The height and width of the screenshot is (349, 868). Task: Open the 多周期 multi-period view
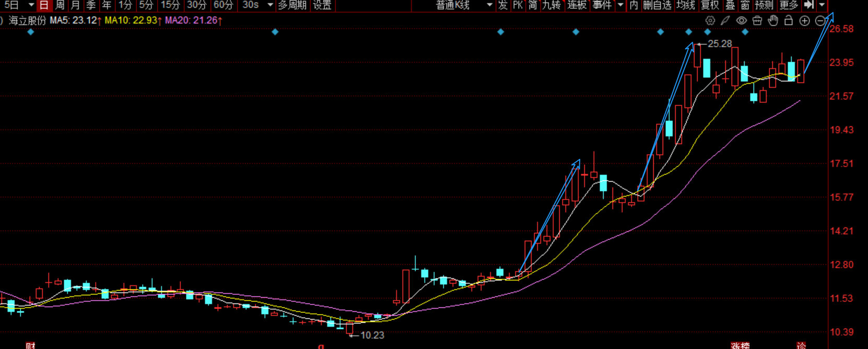[x=292, y=5]
